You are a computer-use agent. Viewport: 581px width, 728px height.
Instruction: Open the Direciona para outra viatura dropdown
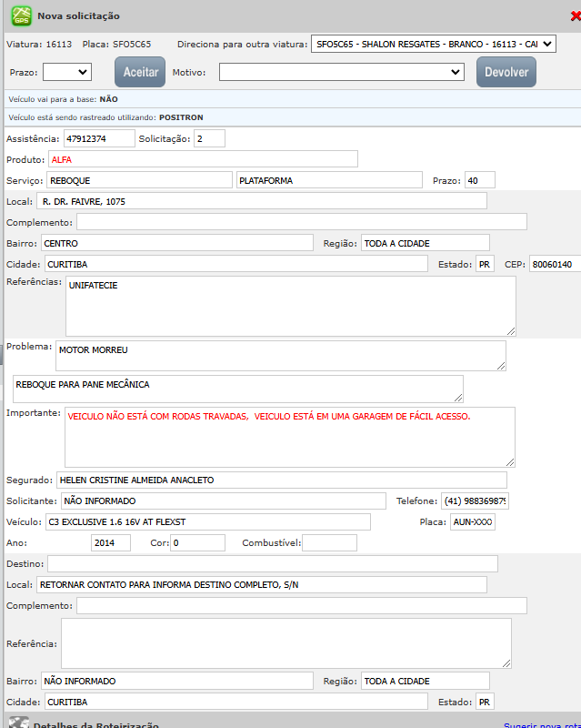(432, 44)
